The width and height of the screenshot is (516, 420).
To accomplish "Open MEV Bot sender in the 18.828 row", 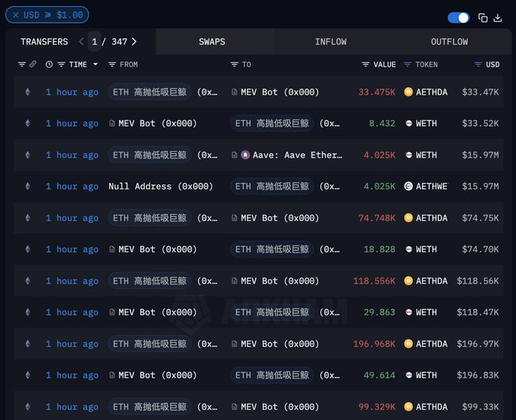I will 157,249.
